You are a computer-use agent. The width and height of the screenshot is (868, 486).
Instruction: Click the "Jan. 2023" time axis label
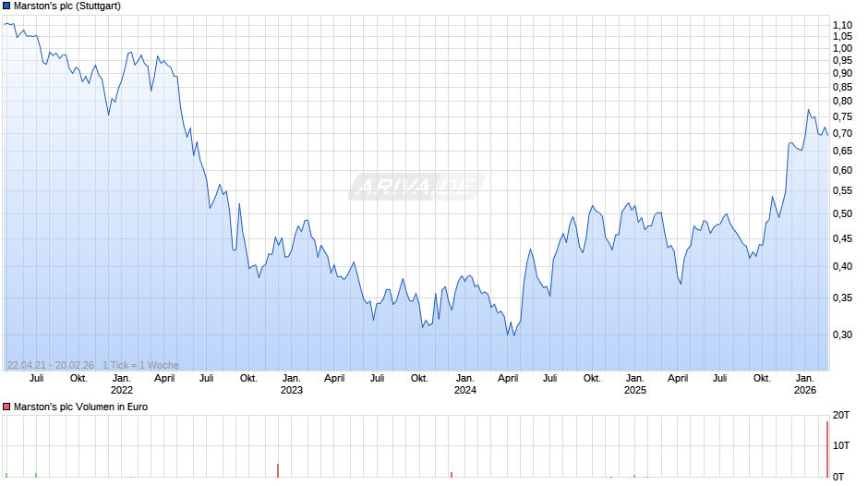point(292,384)
